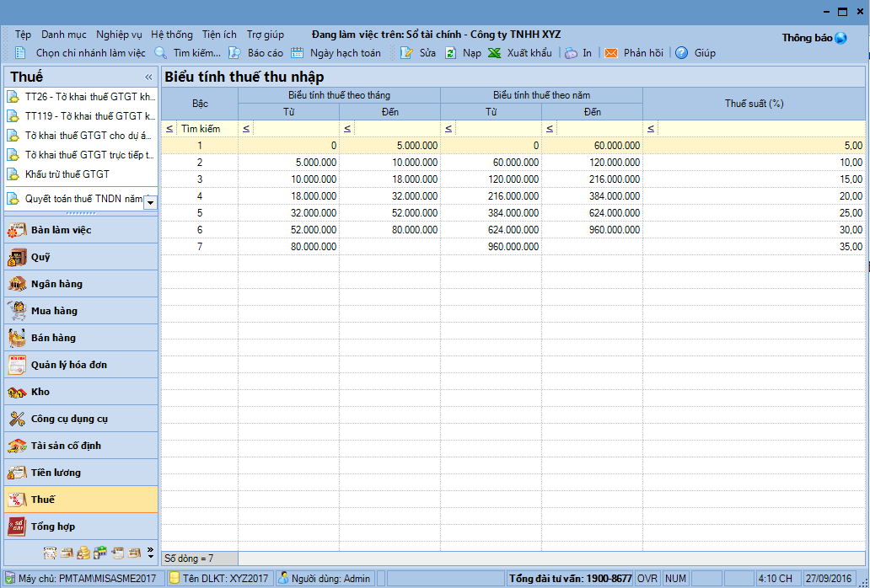The height and width of the screenshot is (588, 870).
Task: Open filter operator dropdown for Bậc column
Action: [x=169, y=129]
